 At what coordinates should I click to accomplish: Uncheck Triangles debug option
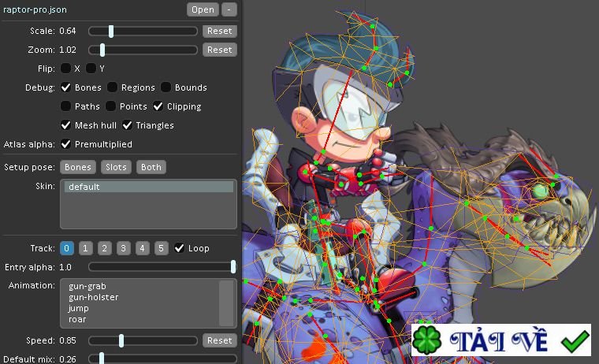[127, 125]
